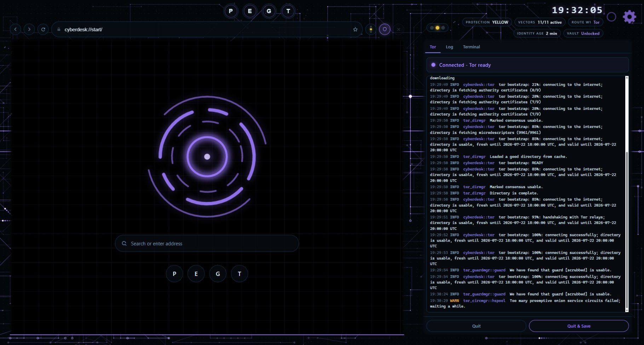
Task: Open start page tile P below search
Action: pos(174,274)
